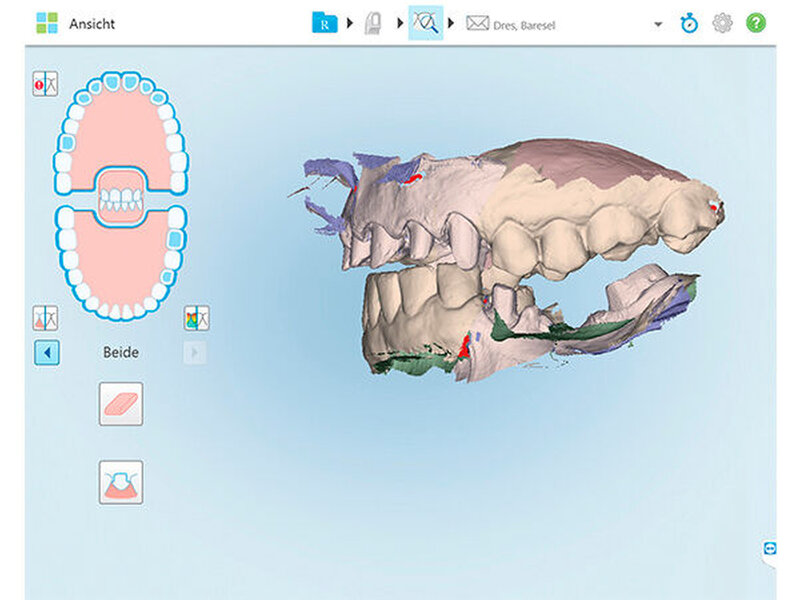Click the TeamViewer side panel tab
The width and height of the screenshot is (800, 600).
[x=770, y=550]
